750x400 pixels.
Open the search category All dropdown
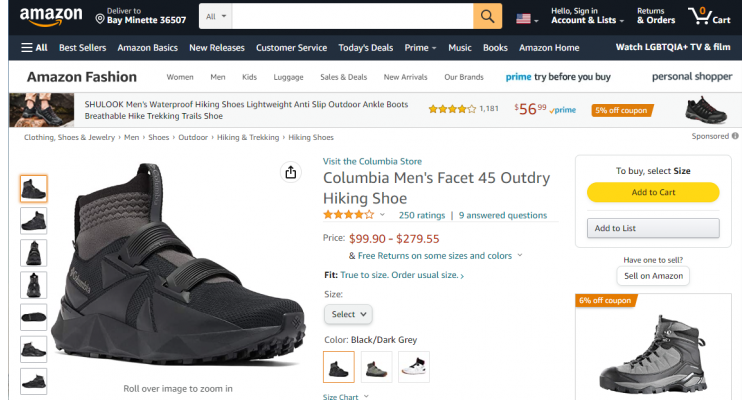(x=215, y=17)
